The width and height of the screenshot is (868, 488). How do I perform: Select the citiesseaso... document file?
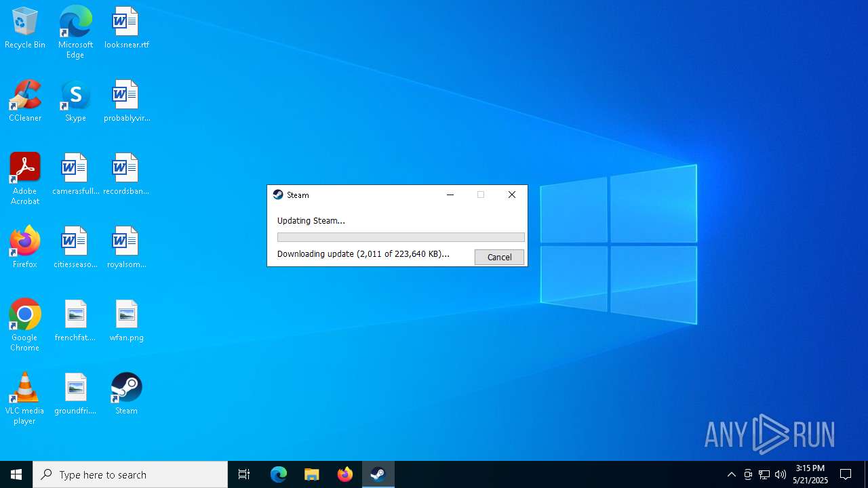coord(75,247)
